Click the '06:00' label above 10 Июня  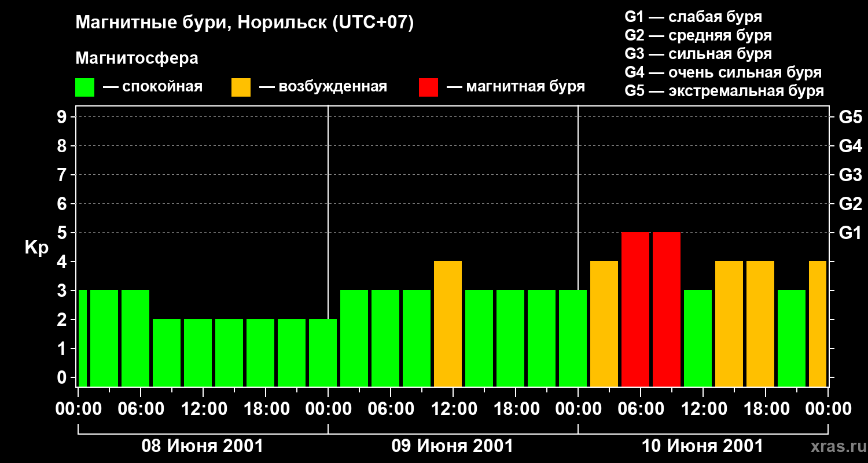641,409
